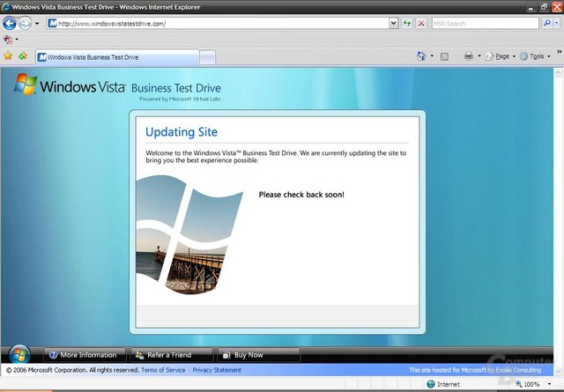Go back with the browser Back arrow
564x392 pixels.
10,24
